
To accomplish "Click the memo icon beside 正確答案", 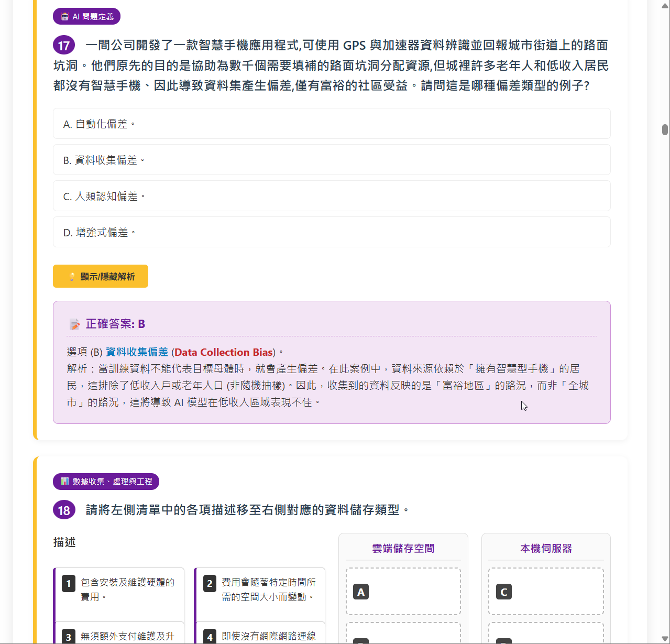I will click(75, 324).
